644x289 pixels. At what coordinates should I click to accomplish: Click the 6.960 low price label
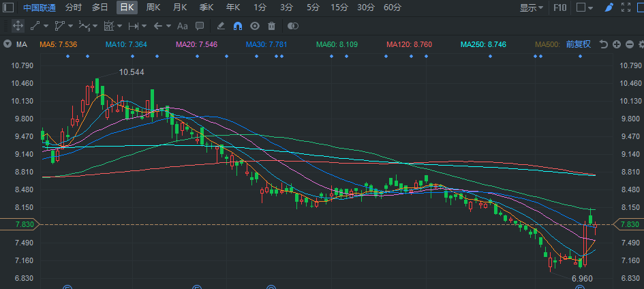pyautogui.click(x=582, y=279)
